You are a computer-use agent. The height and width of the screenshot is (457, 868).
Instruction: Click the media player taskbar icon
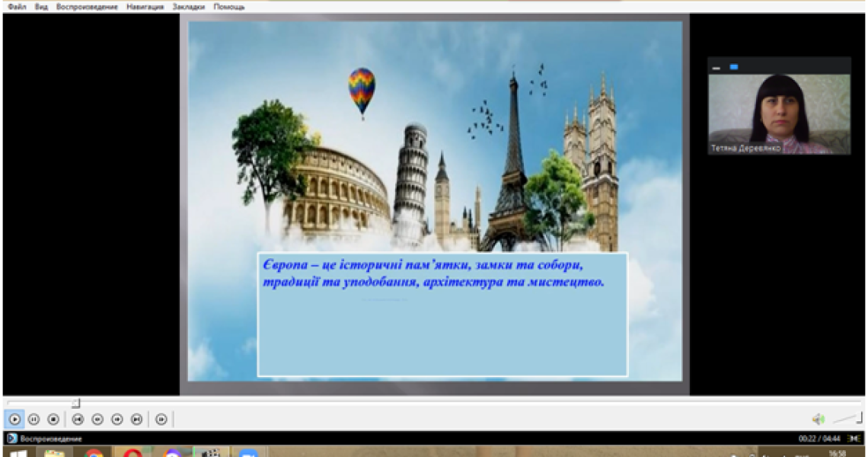coord(210,452)
